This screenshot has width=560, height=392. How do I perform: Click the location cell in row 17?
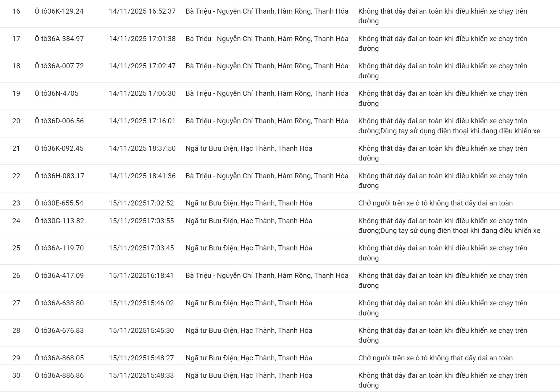tap(267, 39)
